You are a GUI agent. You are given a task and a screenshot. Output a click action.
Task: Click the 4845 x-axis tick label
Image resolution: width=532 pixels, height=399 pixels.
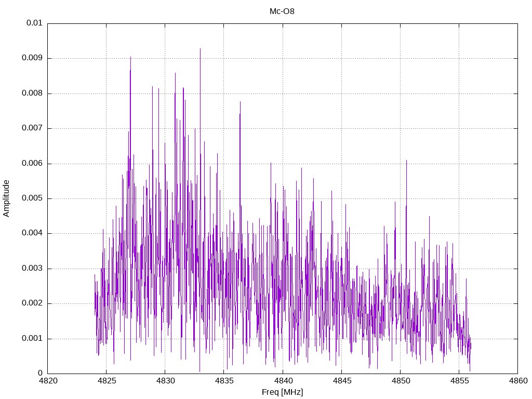click(342, 381)
